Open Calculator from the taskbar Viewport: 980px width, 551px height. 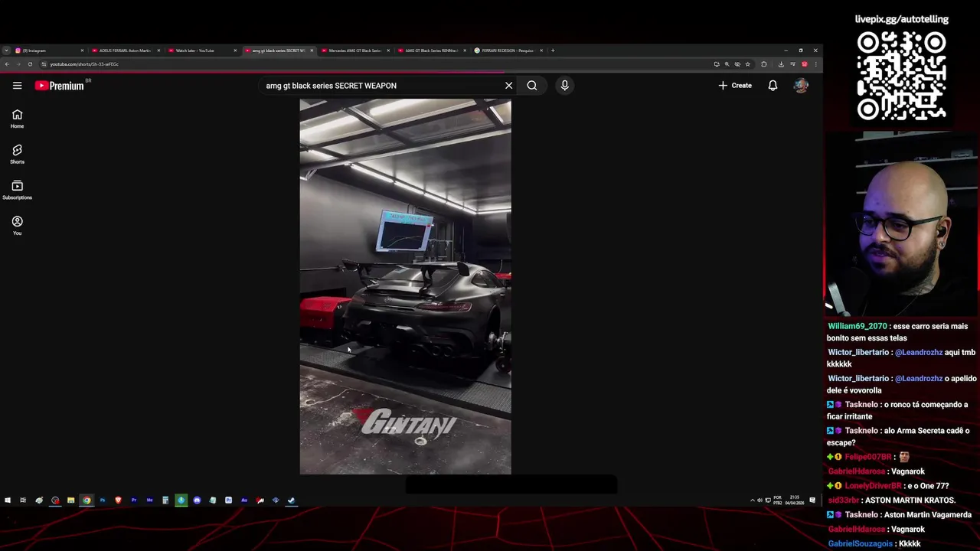coord(165,500)
